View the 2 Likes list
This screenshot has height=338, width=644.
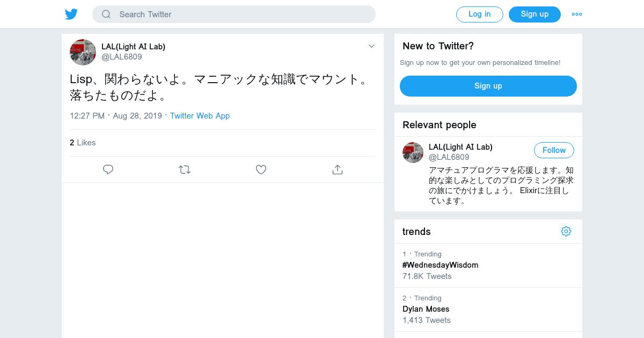point(83,143)
